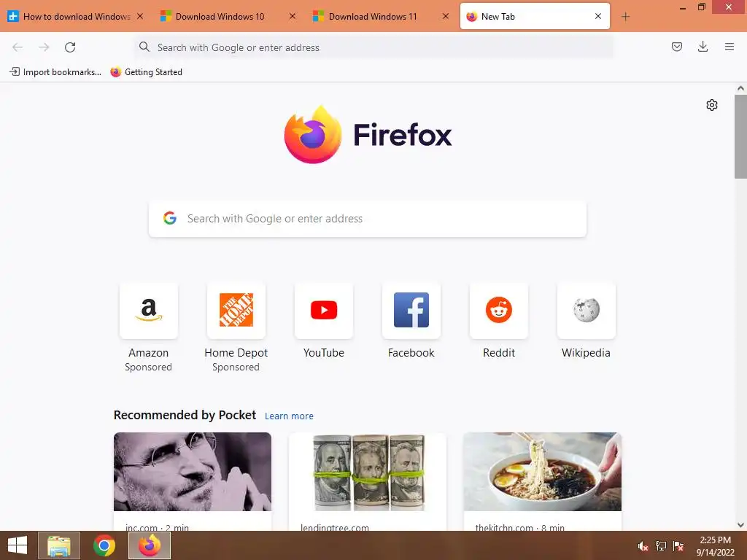The width and height of the screenshot is (747, 560).
Task: Open the Action Center flag icon
Action: (x=678, y=546)
